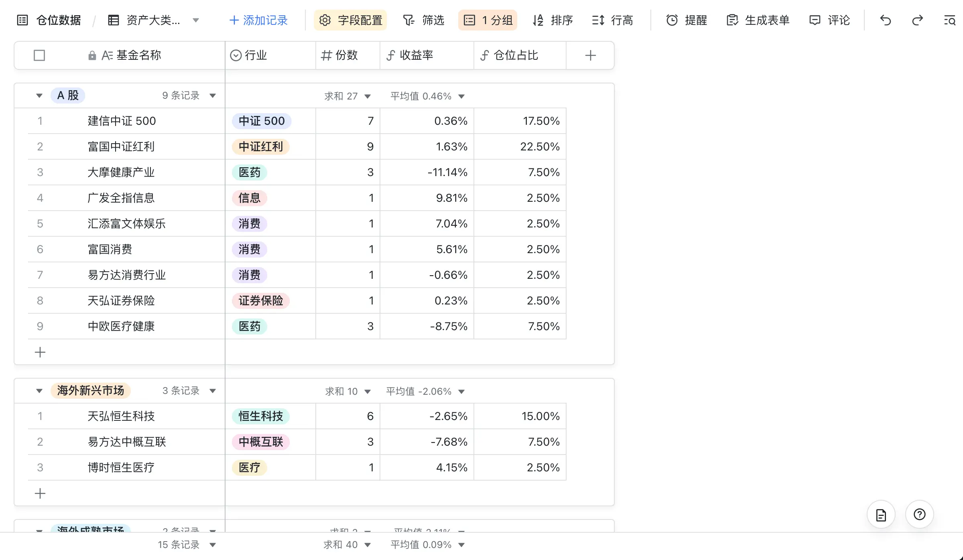Open the 提醒 reminder clock tool
Image resolution: width=963 pixels, height=560 pixels.
click(687, 20)
